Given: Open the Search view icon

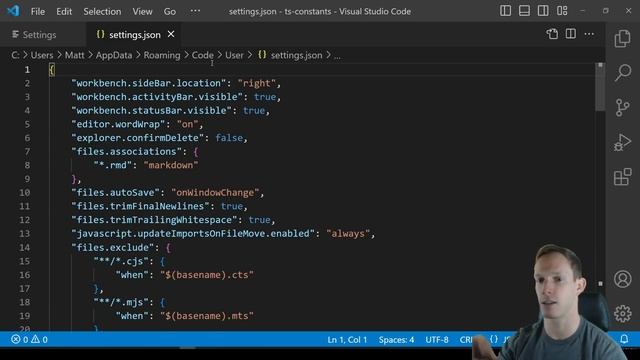Looking at the screenshot, I should tap(623, 73).
